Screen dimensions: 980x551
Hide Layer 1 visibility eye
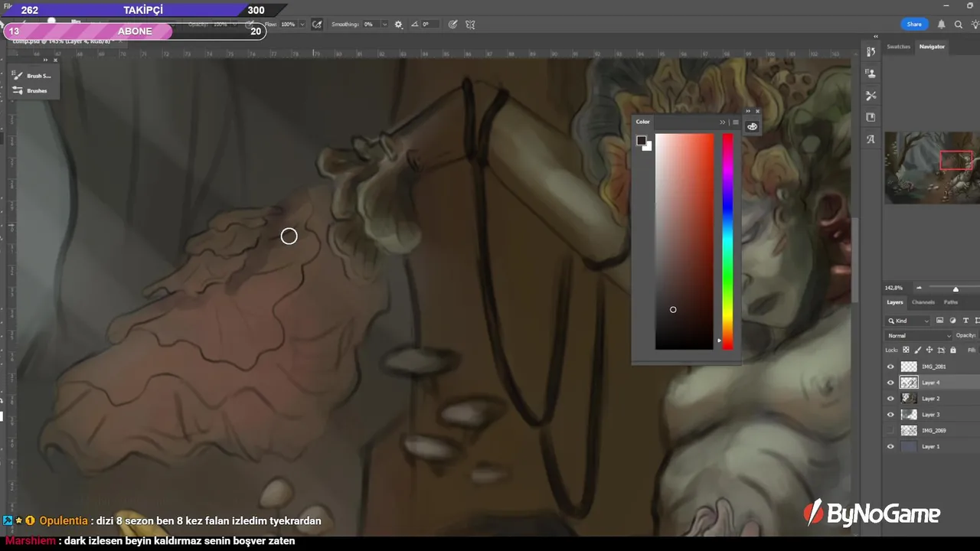click(890, 446)
